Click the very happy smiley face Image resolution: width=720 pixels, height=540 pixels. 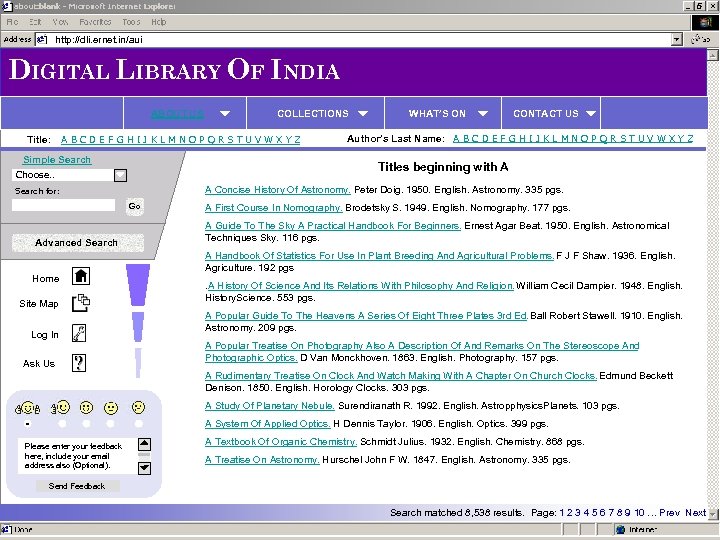[28, 407]
